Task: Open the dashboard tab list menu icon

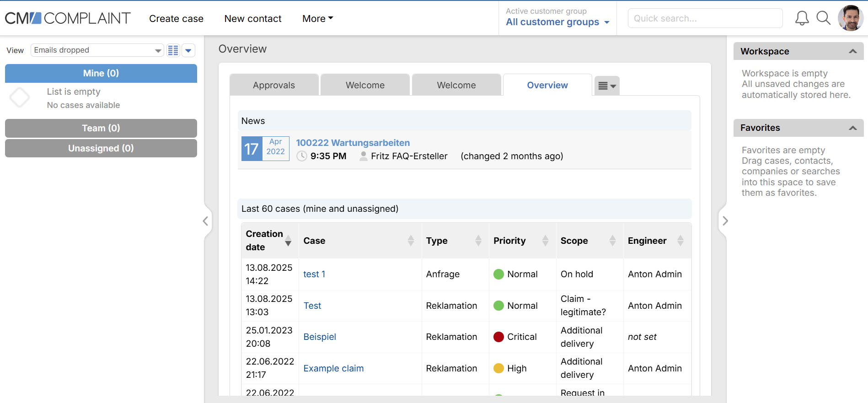Action: [607, 86]
